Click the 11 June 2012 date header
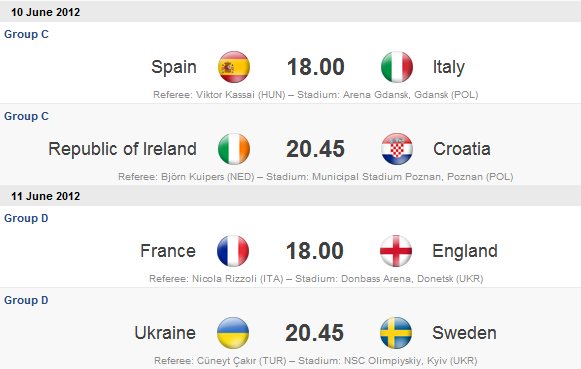Image resolution: width=581 pixels, height=369 pixels. (x=46, y=196)
